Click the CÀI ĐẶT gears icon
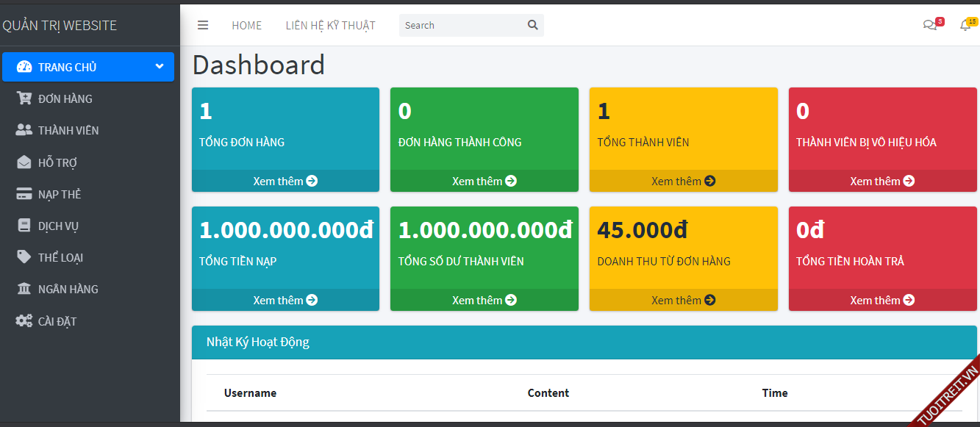The height and width of the screenshot is (427, 980). [x=24, y=321]
